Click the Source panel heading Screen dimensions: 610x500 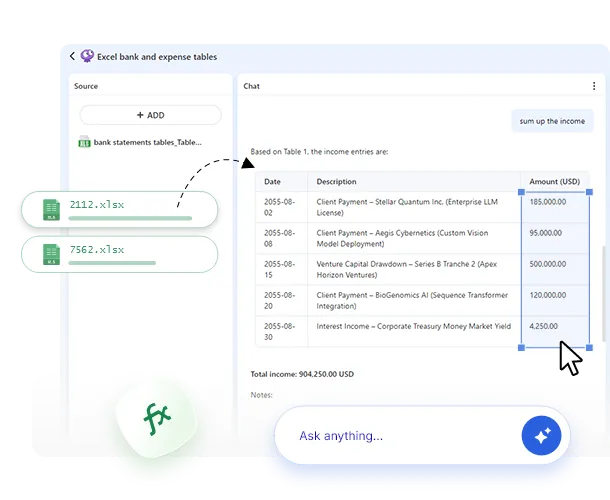[86, 86]
